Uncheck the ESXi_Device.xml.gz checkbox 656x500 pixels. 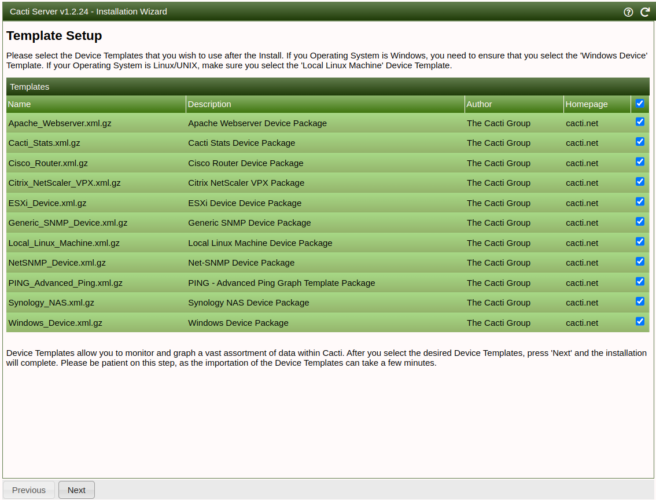tap(640, 202)
